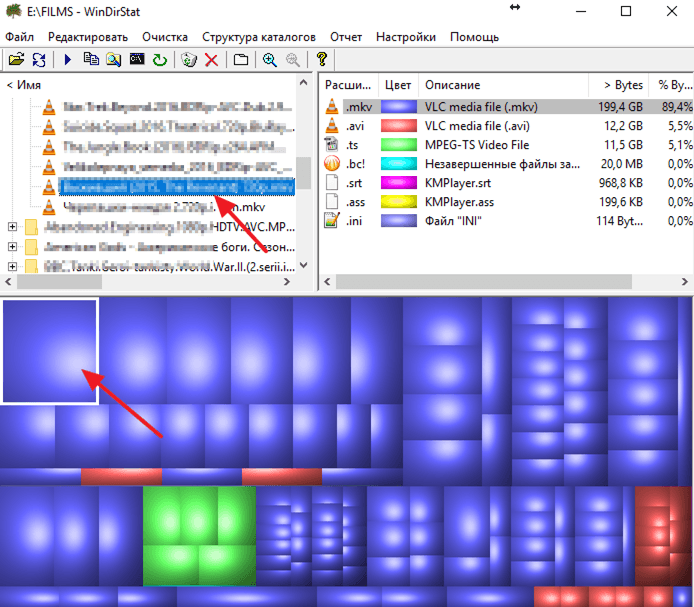Image resolution: width=694 pixels, height=607 pixels.
Task: Click the Описание column header
Action: click(x=452, y=85)
